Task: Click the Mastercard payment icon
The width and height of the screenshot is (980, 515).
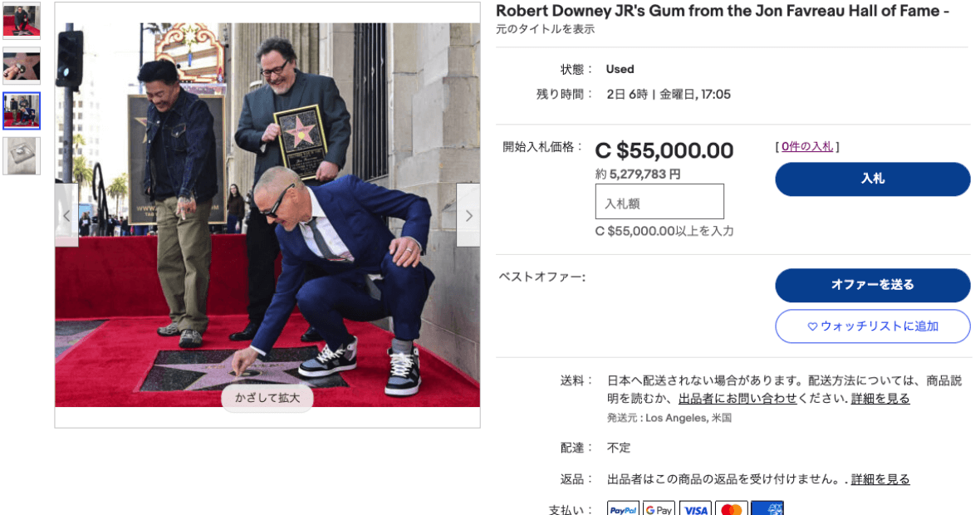Action: [731, 508]
